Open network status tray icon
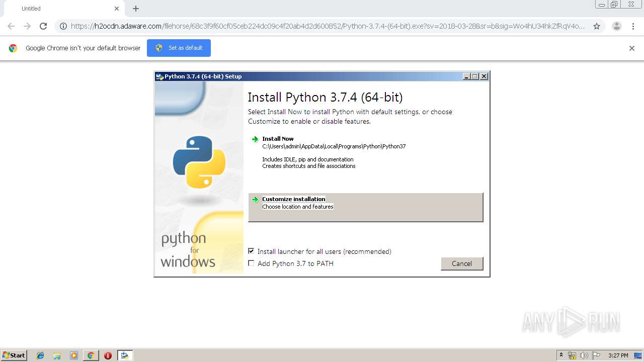The height and width of the screenshot is (362, 644). pyautogui.click(x=572, y=355)
